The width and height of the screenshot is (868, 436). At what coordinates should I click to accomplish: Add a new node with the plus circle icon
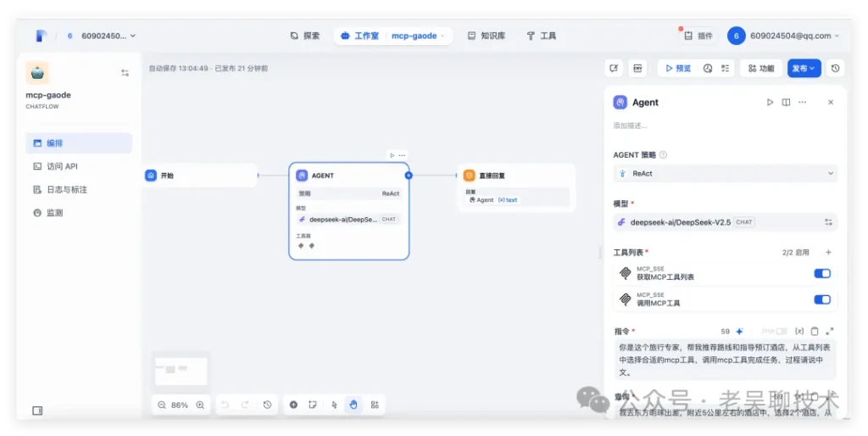pos(293,405)
